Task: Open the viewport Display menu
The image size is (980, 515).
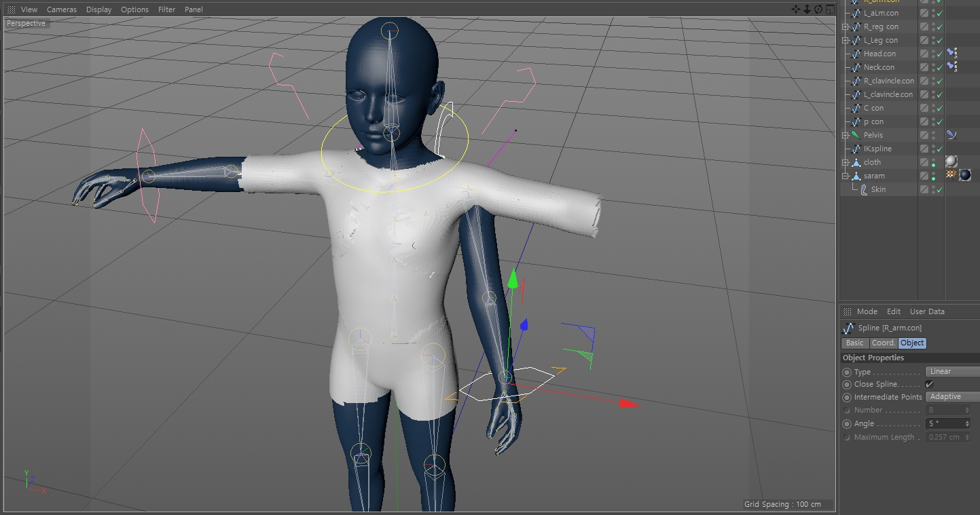Action: [99, 9]
